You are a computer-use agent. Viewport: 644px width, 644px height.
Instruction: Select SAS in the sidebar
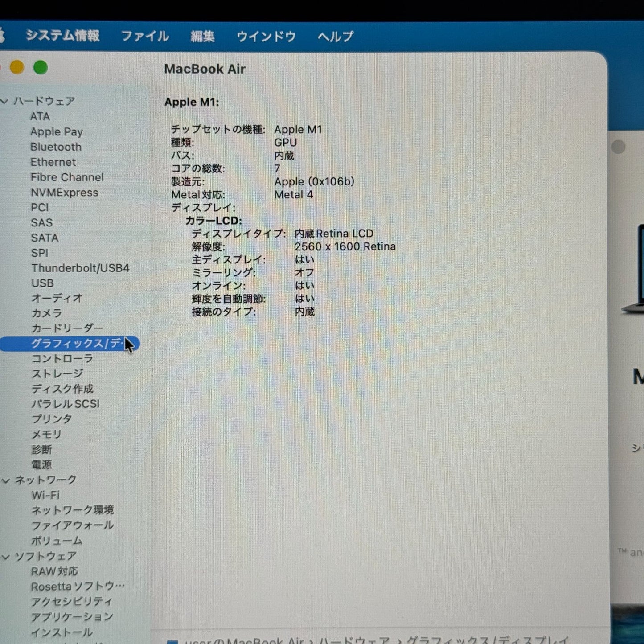[42, 223]
